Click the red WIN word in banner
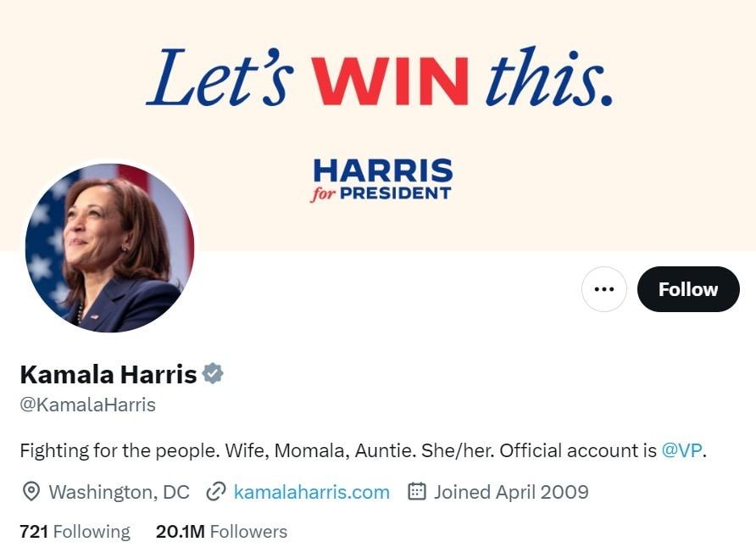This screenshot has height=553, width=756. pyautogui.click(x=390, y=81)
